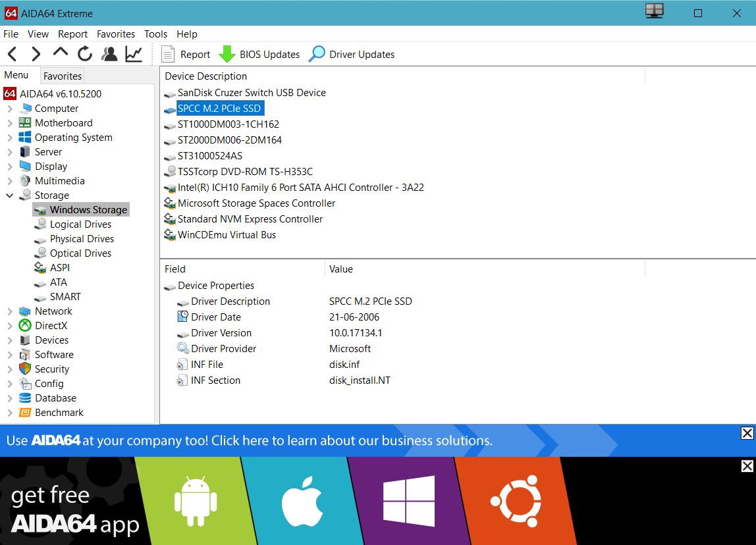Select the AIDA64 v6.10.5200 root icon
The width and height of the screenshot is (756, 545).
10,93
